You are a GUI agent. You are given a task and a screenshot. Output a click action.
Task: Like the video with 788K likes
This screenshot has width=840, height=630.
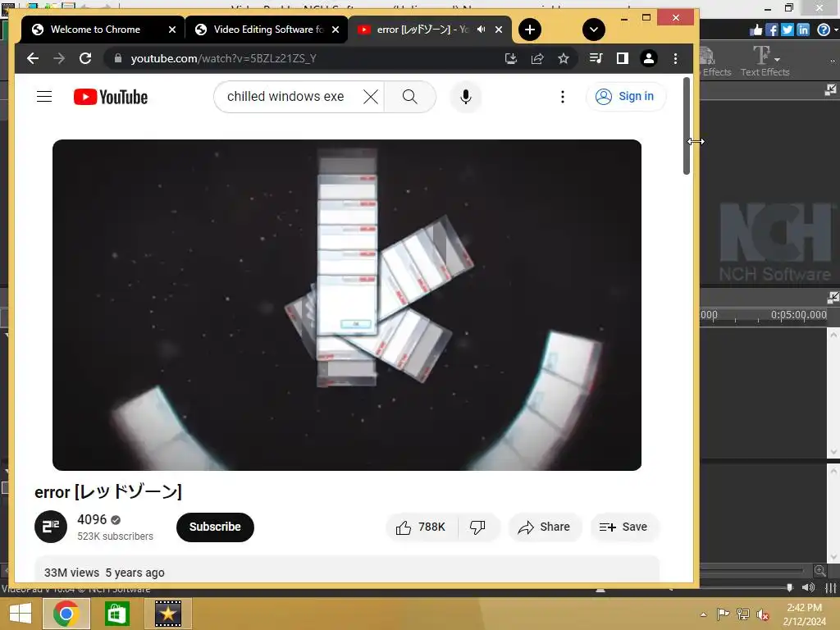point(422,527)
